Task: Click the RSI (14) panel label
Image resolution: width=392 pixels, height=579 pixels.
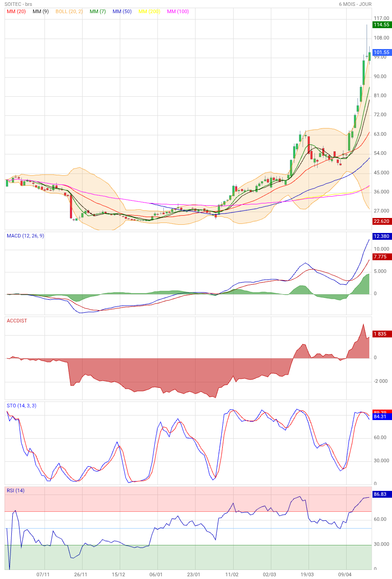Action: [15, 490]
